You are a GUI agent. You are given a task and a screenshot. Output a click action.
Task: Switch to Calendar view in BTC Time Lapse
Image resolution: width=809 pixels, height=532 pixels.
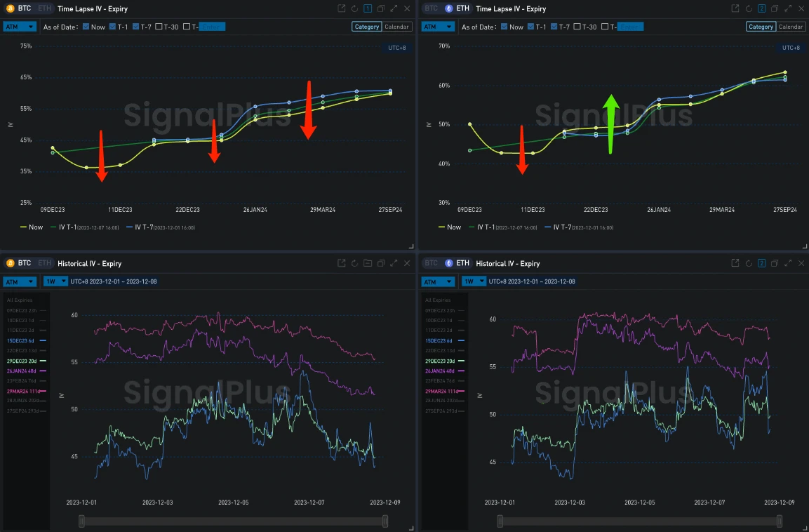click(397, 27)
